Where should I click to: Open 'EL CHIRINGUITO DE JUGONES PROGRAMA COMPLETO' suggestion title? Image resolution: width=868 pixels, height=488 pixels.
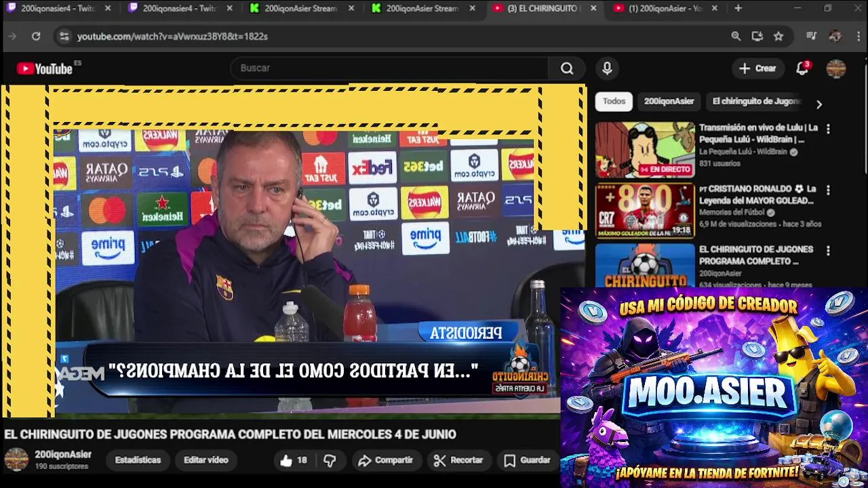tap(756, 256)
